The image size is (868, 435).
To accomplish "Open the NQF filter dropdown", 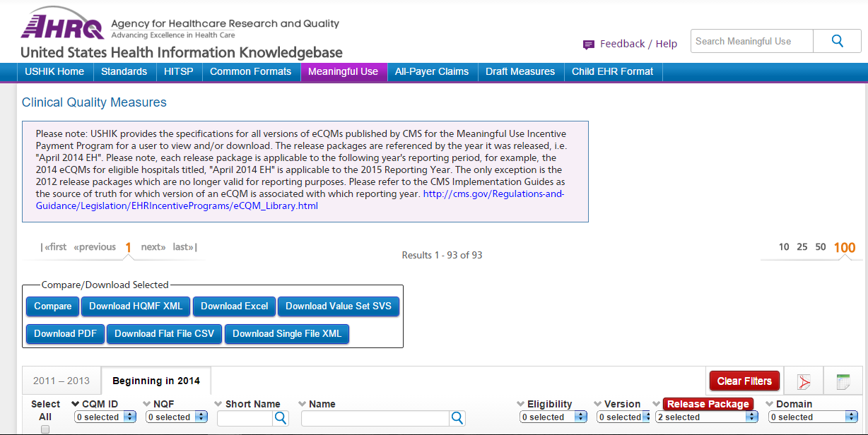I will tap(177, 417).
